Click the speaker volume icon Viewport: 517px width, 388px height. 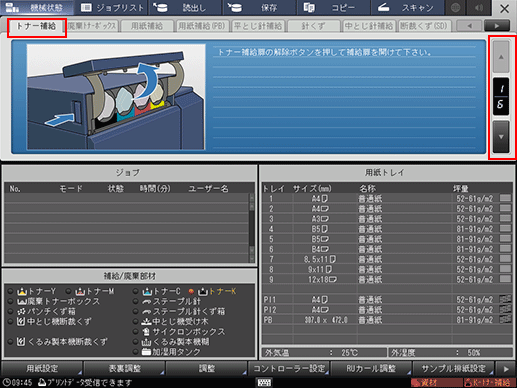[x=479, y=7]
